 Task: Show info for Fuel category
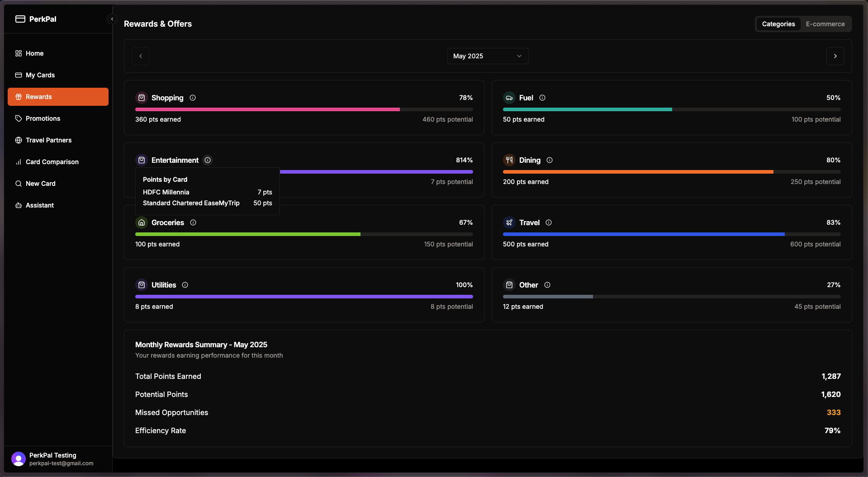[542, 98]
